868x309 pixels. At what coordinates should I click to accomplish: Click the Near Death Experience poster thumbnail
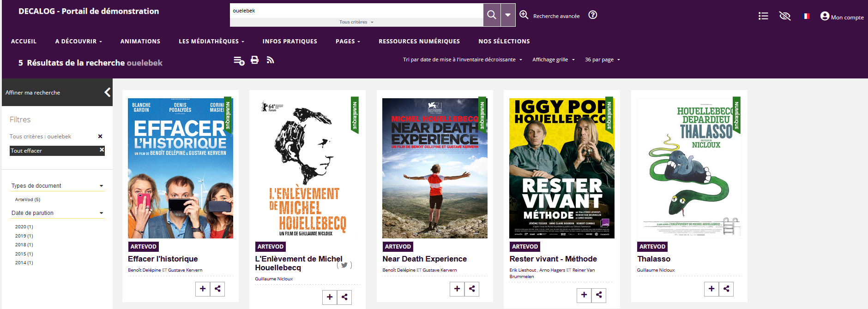point(434,168)
